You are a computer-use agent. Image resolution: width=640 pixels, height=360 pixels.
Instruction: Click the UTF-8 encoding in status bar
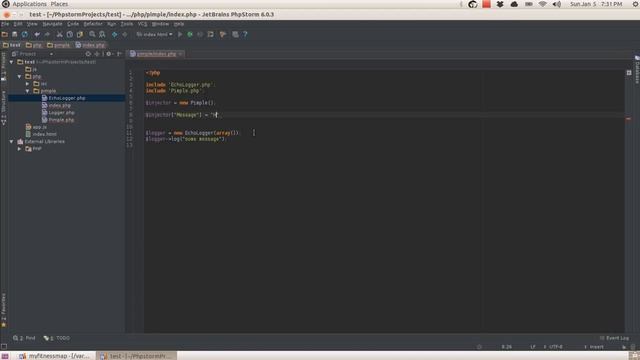pos(556,347)
